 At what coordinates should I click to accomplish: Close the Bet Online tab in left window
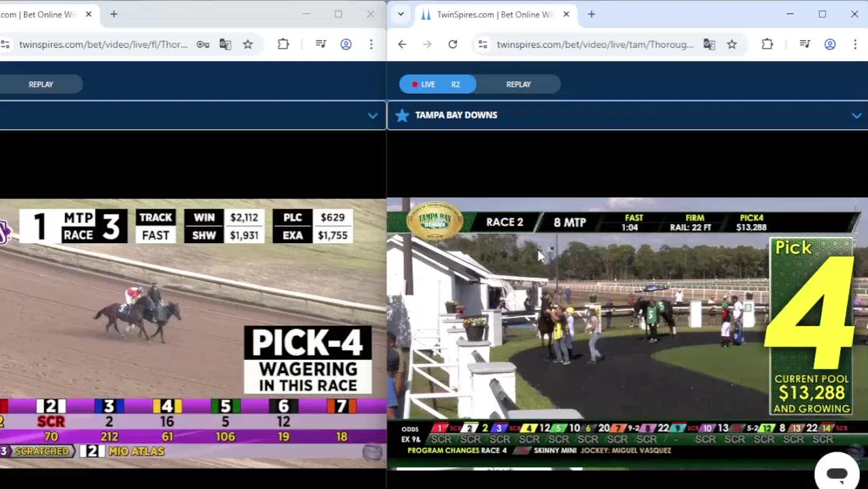(88, 14)
